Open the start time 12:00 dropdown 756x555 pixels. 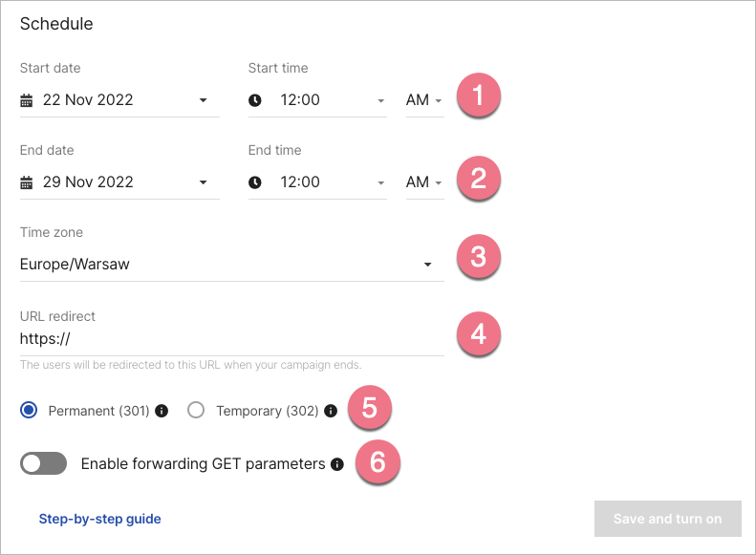pos(380,100)
